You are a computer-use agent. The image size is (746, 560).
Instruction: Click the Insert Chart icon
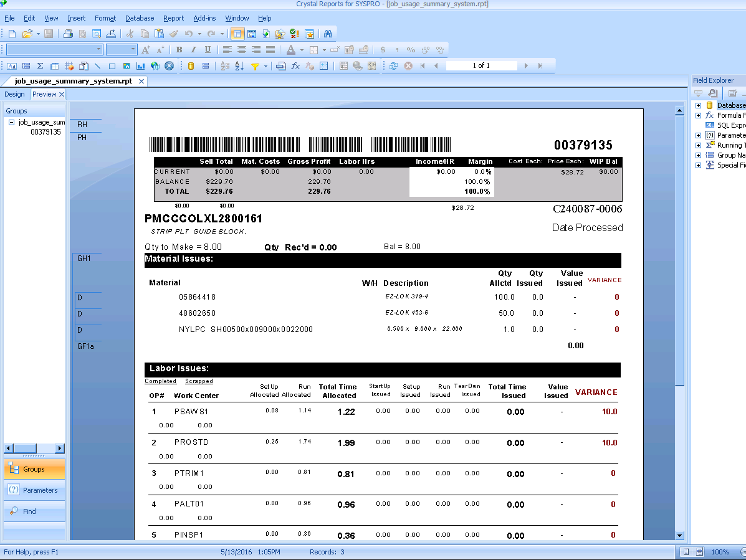(x=141, y=66)
